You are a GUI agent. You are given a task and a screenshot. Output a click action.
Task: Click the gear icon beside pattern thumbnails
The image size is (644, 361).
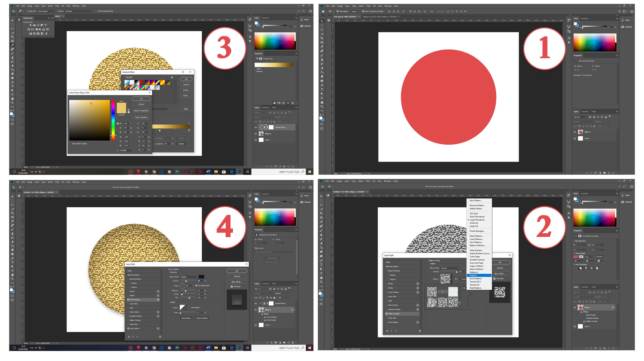coord(464,288)
